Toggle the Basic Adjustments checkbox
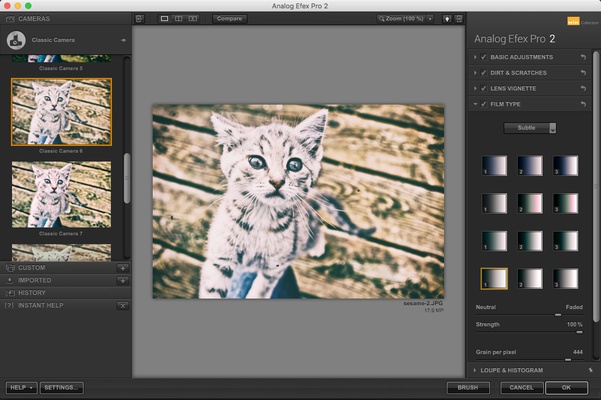The image size is (601, 400). point(483,58)
